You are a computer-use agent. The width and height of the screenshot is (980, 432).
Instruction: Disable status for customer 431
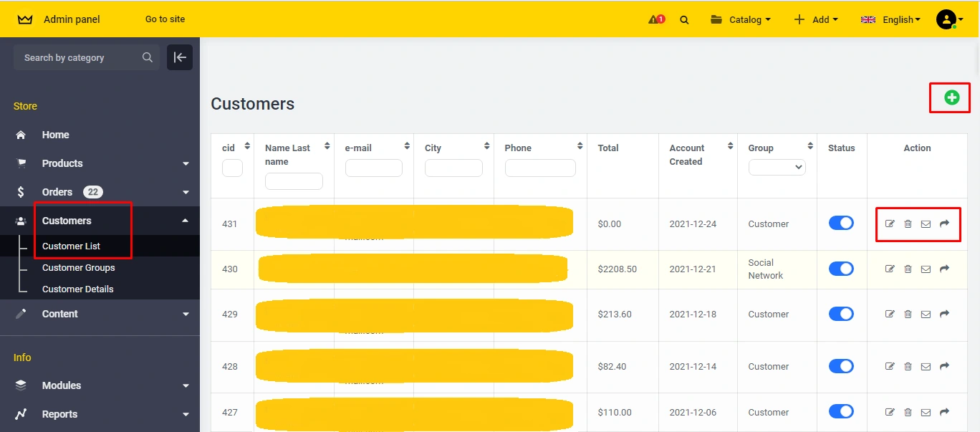(x=841, y=223)
